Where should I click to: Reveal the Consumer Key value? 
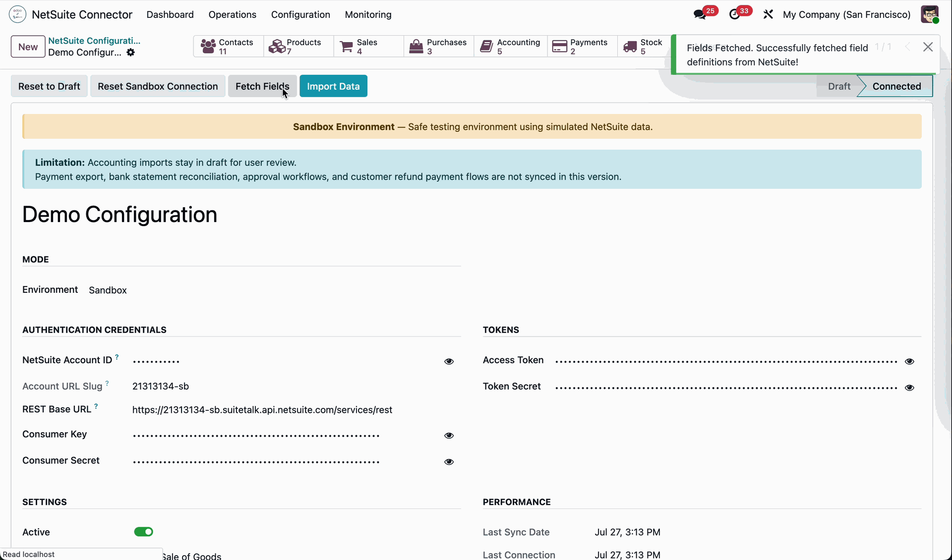[449, 436]
